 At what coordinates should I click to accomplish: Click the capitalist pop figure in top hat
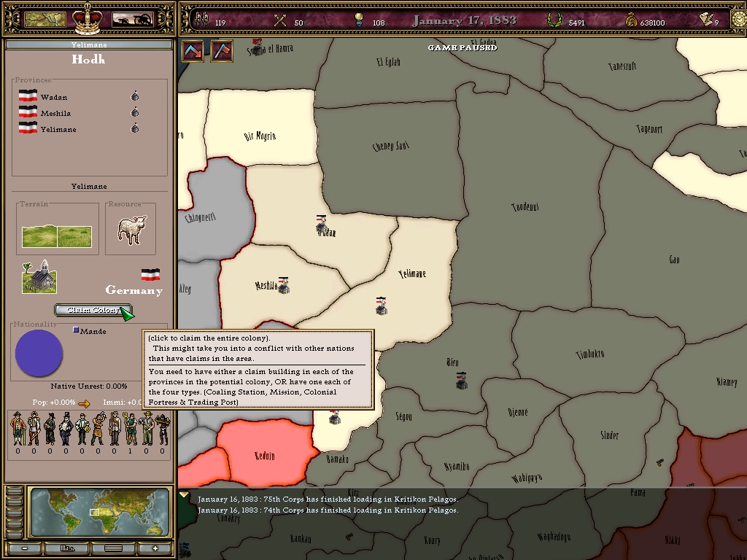[x=66, y=428]
